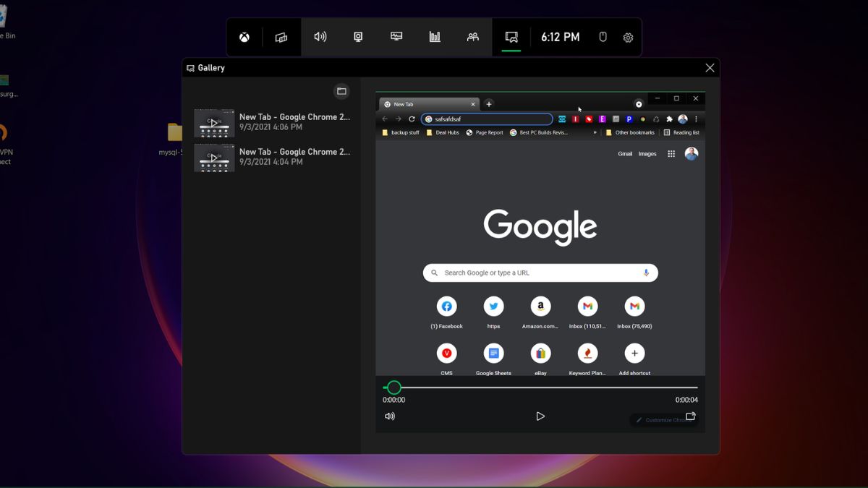Viewport: 868px width, 488px height.
Task: Open the Capture widget in Game Bar
Action: pos(358,37)
